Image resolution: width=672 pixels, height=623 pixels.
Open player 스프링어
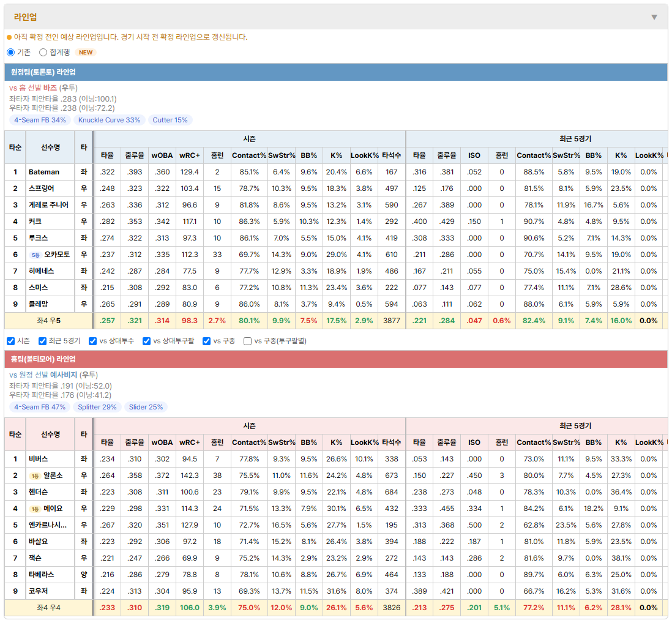(x=42, y=188)
